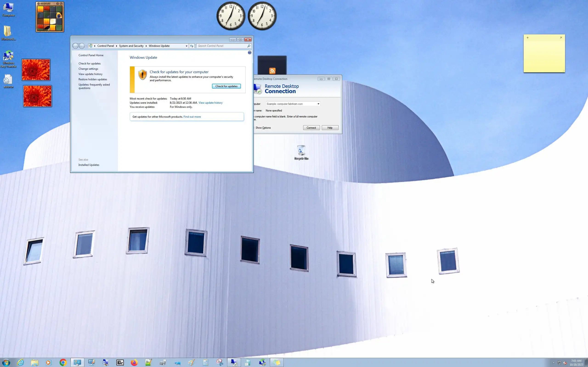Open Notepad++ from the taskbar

pos(148,362)
